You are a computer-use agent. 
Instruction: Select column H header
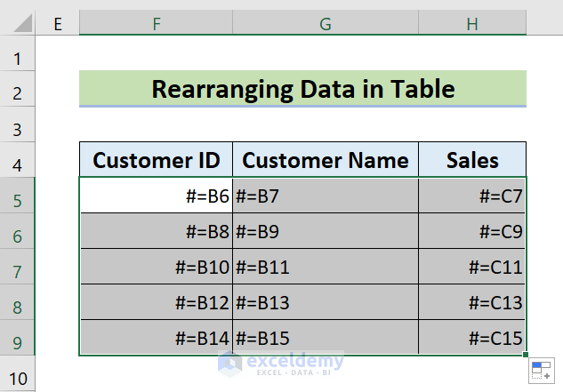pyautogui.click(x=472, y=24)
